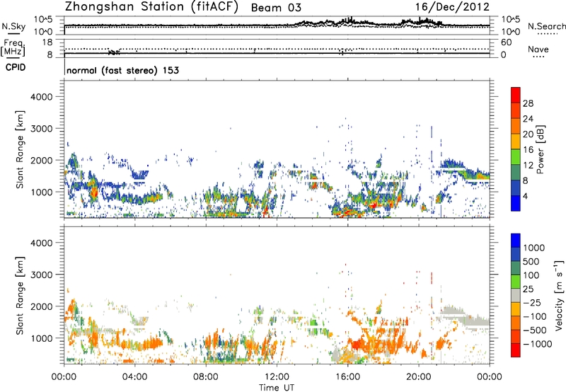Click the "2000" tick of the velocity panel
Image resolution: width=566 pixels, height=392 pixels.
click(x=41, y=306)
